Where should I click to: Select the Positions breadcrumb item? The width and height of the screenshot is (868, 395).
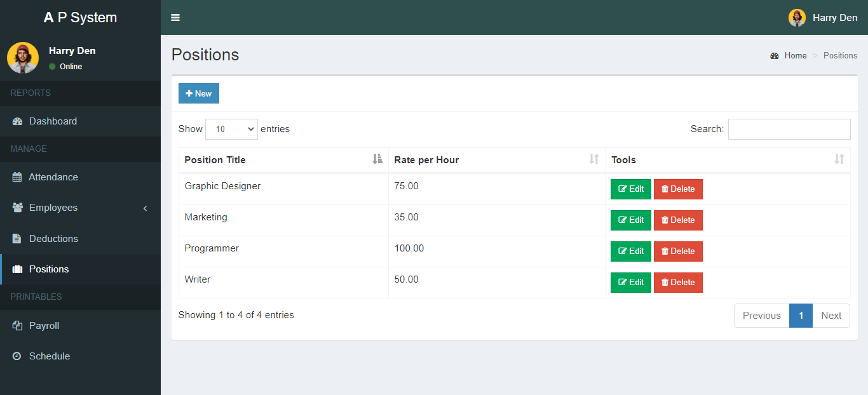[x=840, y=55]
